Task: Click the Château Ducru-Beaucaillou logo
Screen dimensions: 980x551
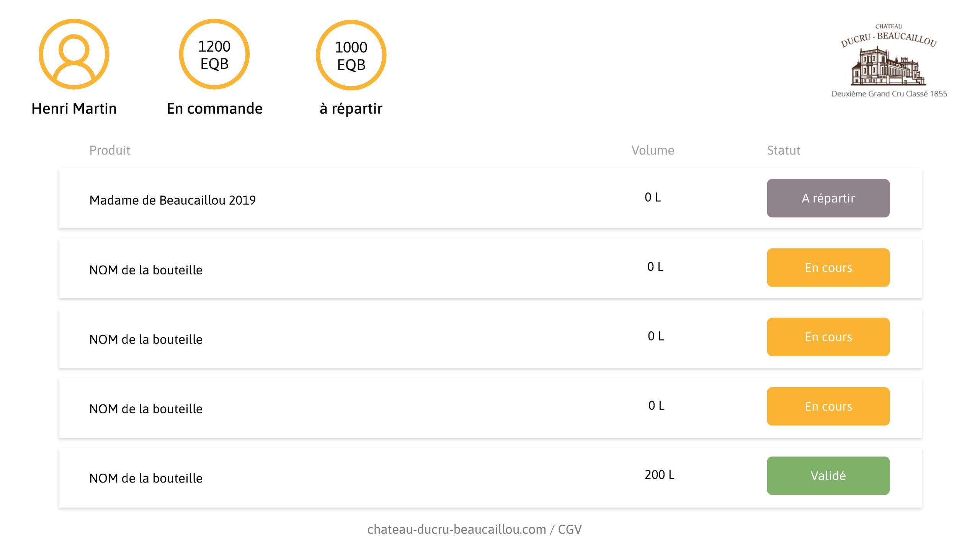Action: [889, 60]
